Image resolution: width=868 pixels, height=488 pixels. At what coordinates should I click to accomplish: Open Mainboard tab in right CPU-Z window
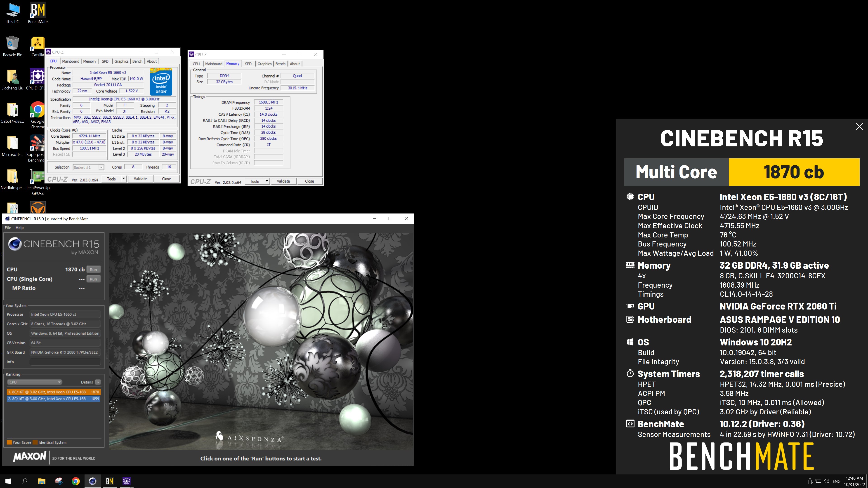point(214,64)
